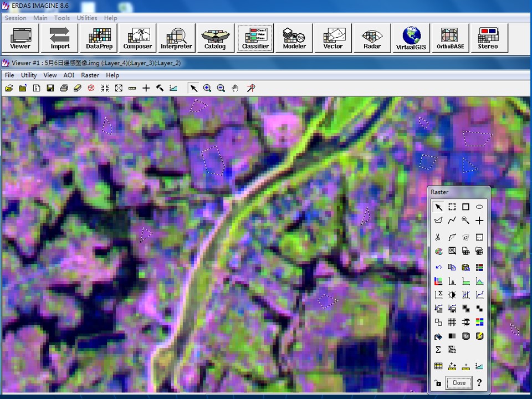Open the Raster menu in viewer

click(90, 75)
